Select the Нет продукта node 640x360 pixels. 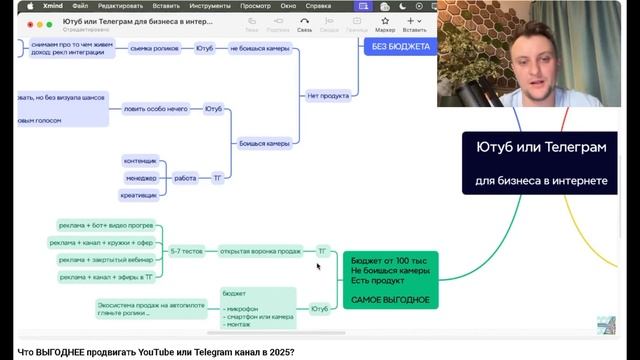328,96
